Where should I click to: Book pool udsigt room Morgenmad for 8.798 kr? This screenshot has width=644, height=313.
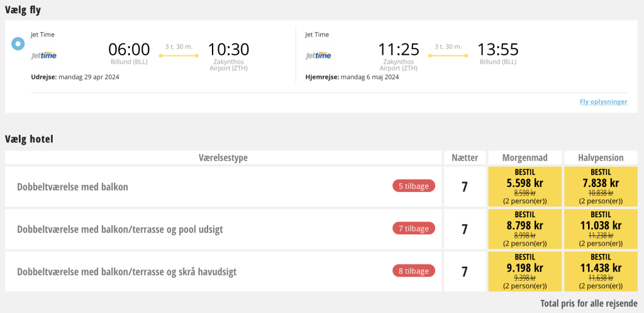click(525, 229)
